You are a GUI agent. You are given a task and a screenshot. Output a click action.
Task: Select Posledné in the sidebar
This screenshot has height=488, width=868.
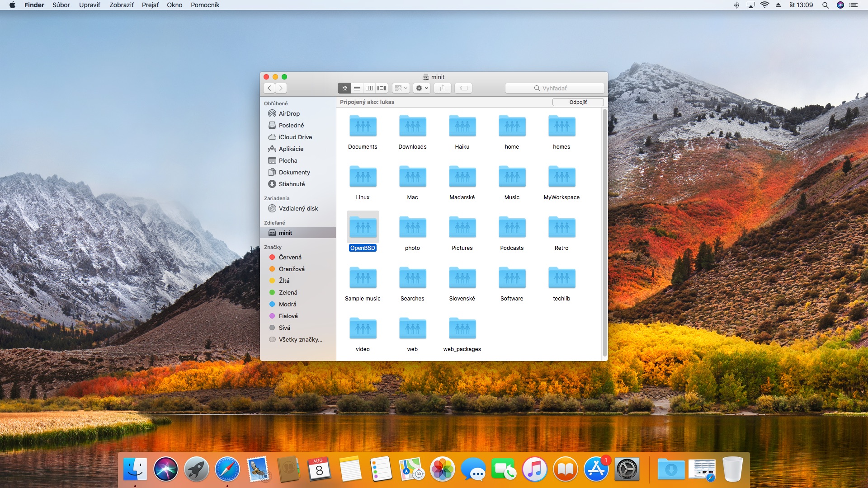click(x=298, y=125)
